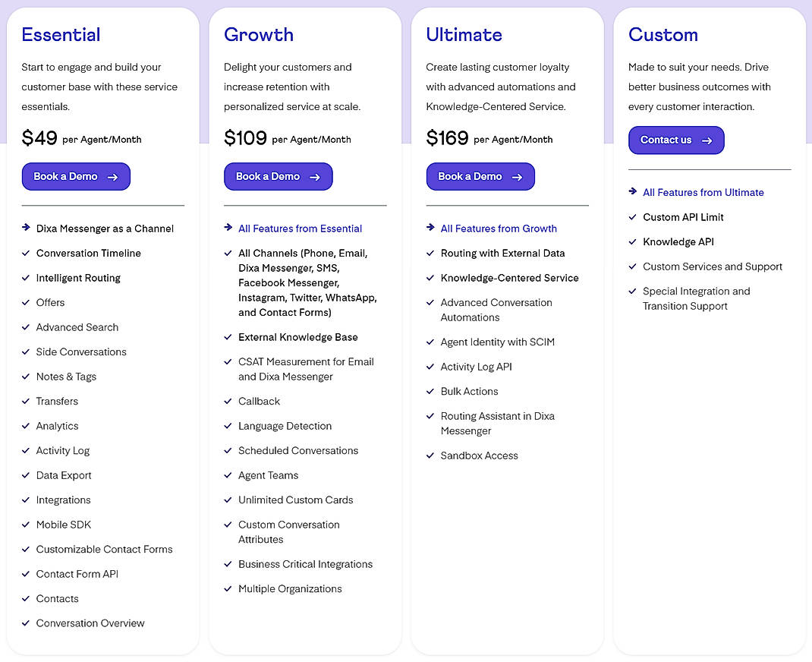Open All Features from Growth
Viewport: 812px width, 662px height.
pyautogui.click(x=499, y=229)
